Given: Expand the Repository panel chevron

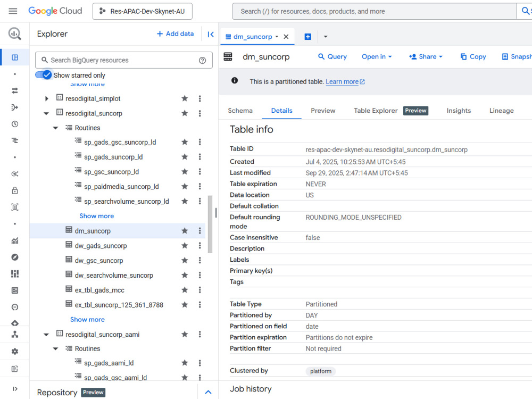Looking at the screenshot, I should click(209, 392).
